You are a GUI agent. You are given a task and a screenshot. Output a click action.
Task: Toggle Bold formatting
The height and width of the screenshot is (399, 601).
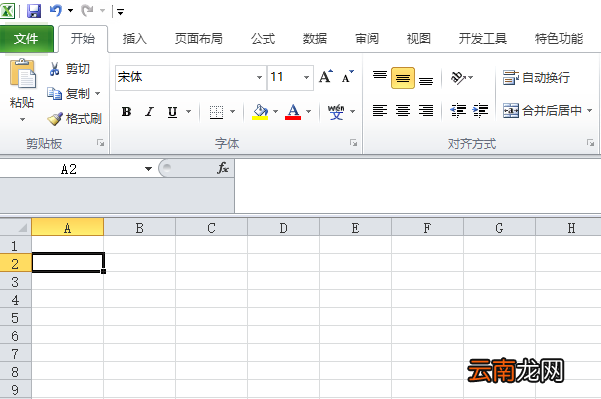click(x=126, y=112)
